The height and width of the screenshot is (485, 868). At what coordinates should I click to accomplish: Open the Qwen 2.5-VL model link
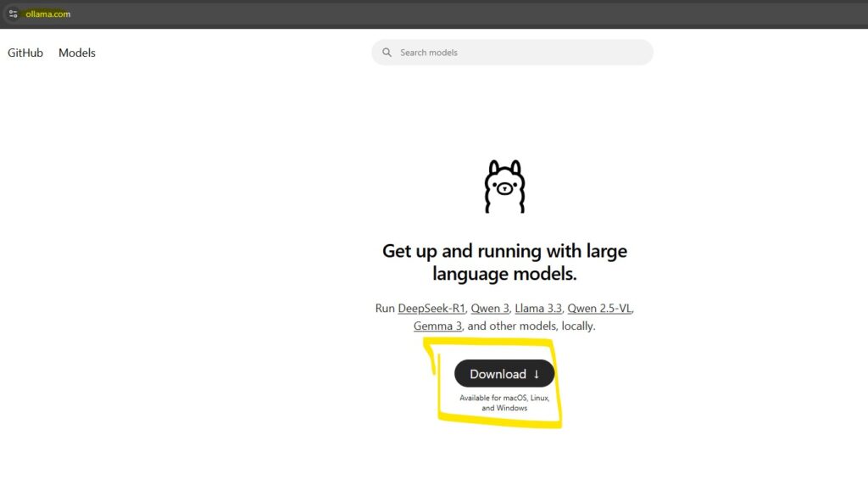point(599,309)
